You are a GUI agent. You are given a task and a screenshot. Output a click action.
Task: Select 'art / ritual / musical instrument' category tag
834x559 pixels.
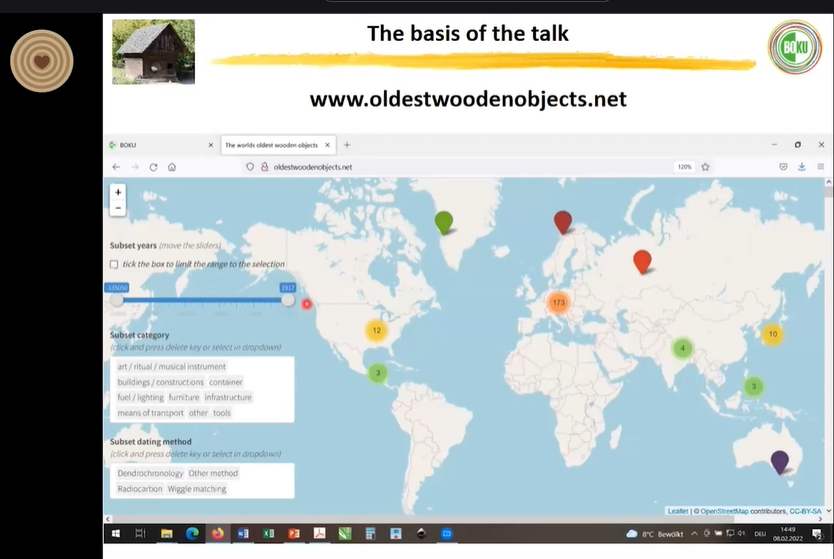tap(171, 366)
